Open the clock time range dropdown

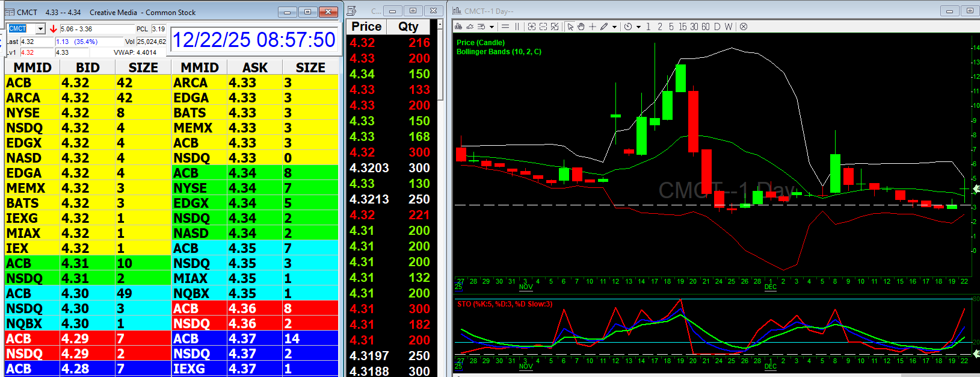(638, 26)
